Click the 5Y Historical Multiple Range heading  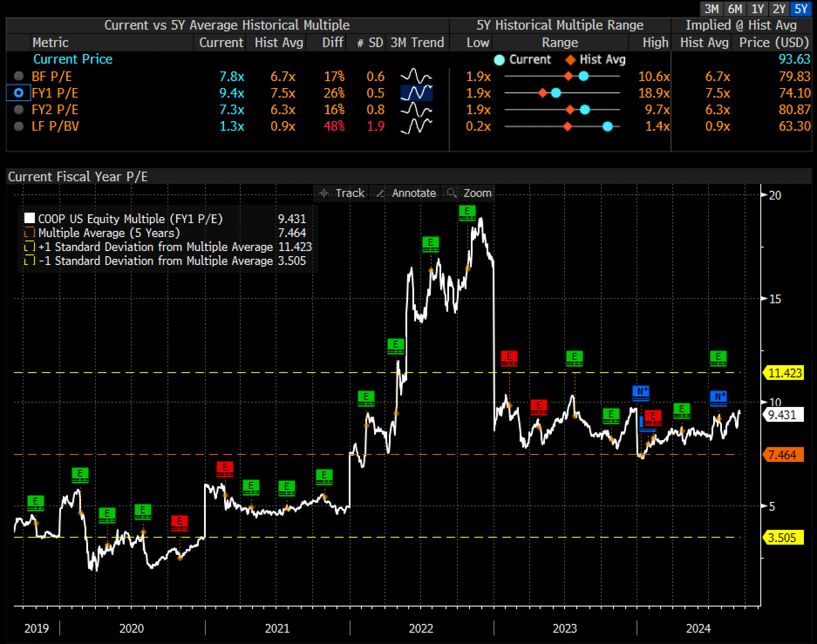[x=560, y=25]
